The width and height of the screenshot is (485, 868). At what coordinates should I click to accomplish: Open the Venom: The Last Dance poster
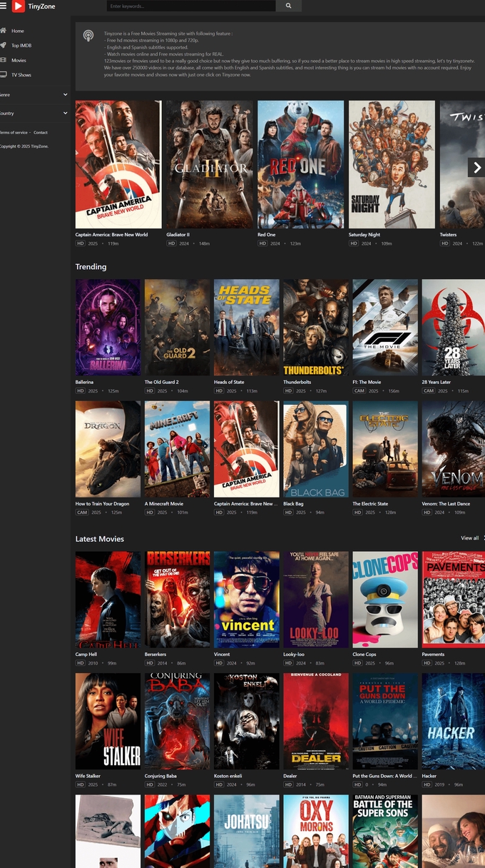pos(453,449)
